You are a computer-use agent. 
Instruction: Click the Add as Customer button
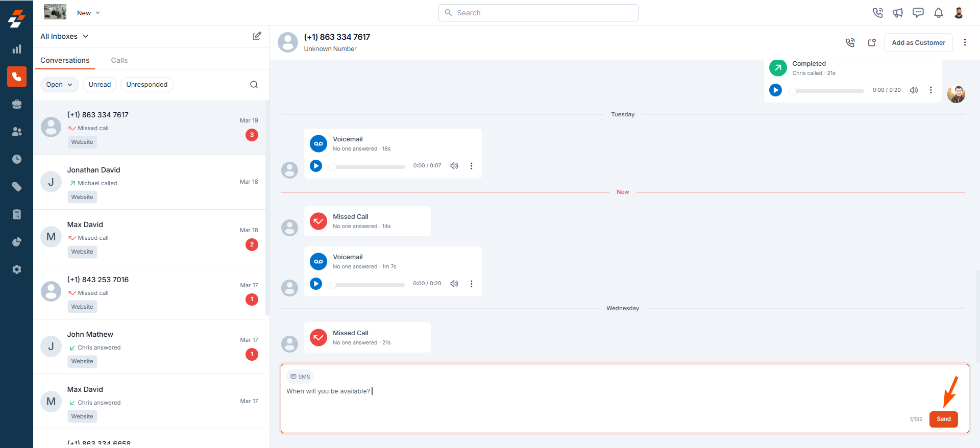918,43
